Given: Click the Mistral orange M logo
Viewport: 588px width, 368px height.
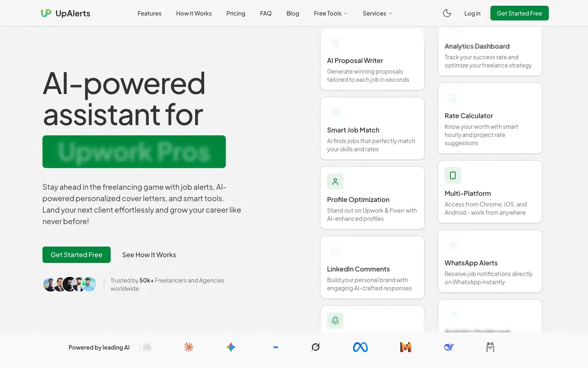Looking at the screenshot, I should 405,347.
